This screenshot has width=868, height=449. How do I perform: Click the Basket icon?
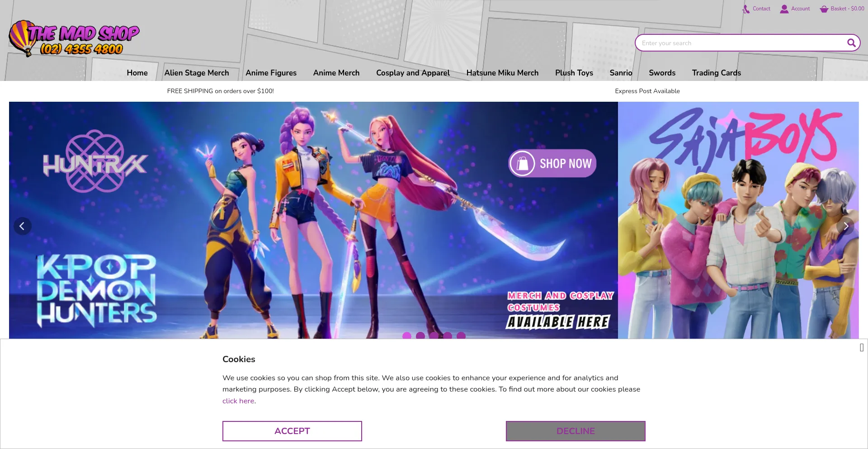(x=824, y=9)
